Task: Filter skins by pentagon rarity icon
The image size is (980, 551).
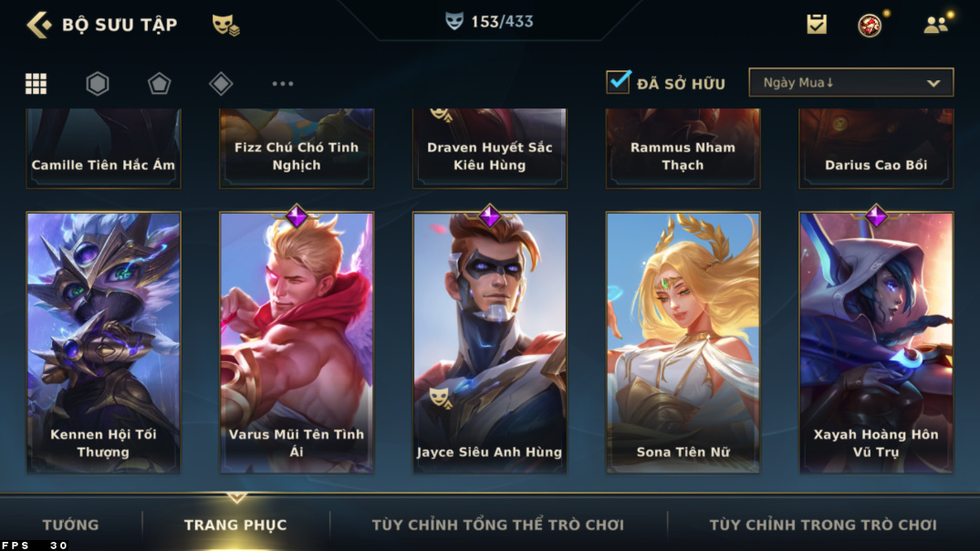Action: point(160,83)
